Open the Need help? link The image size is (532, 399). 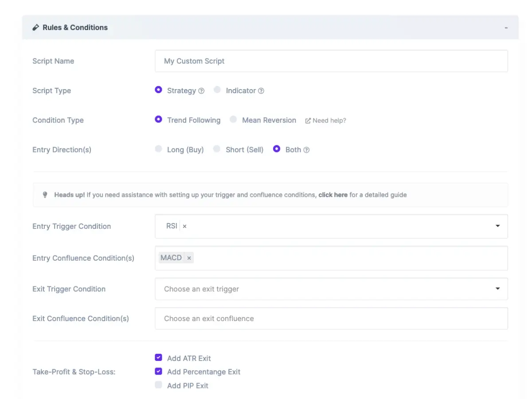(x=329, y=121)
